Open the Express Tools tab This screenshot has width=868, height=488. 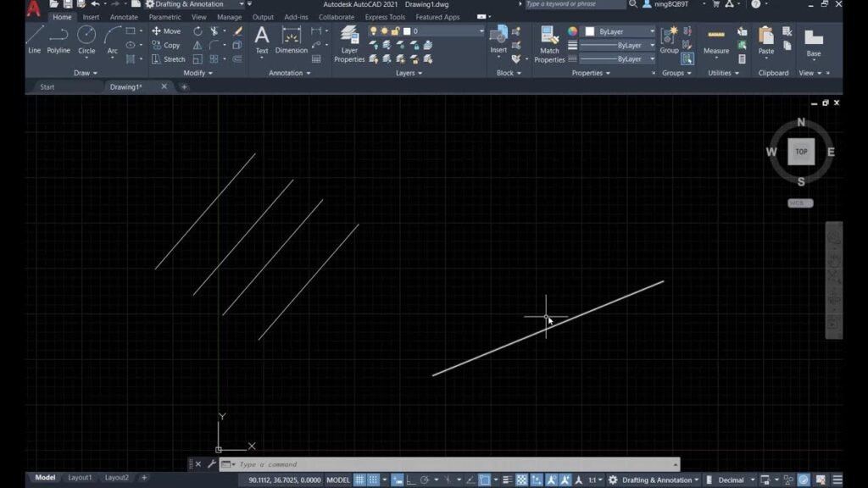coord(385,17)
